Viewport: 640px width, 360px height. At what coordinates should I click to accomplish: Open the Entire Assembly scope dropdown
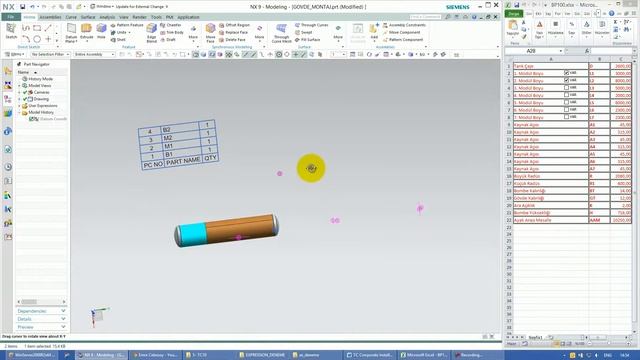(94, 54)
